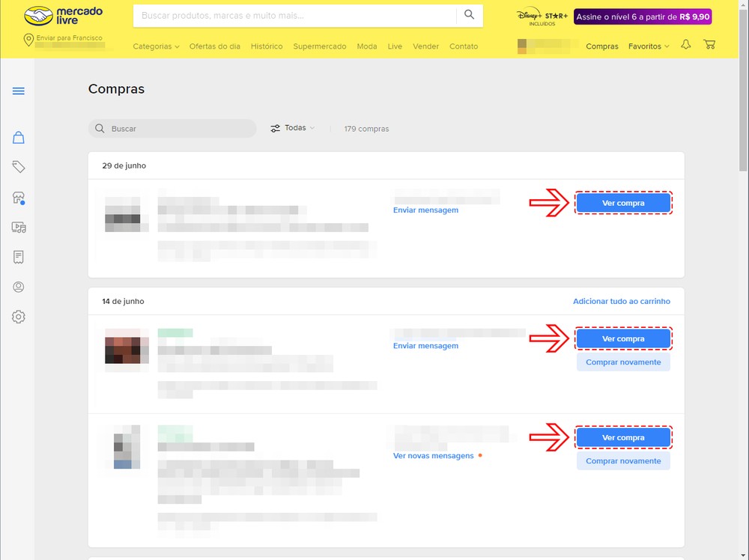This screenshot has height=560, width=749.
Task: Open the profile sidebar icon
Action: (19, 287)
